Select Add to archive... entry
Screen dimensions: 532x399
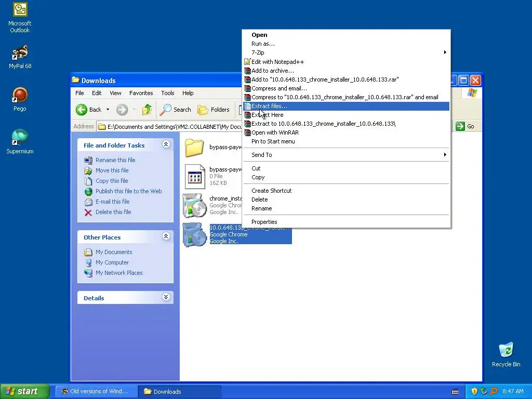point(347,71)
